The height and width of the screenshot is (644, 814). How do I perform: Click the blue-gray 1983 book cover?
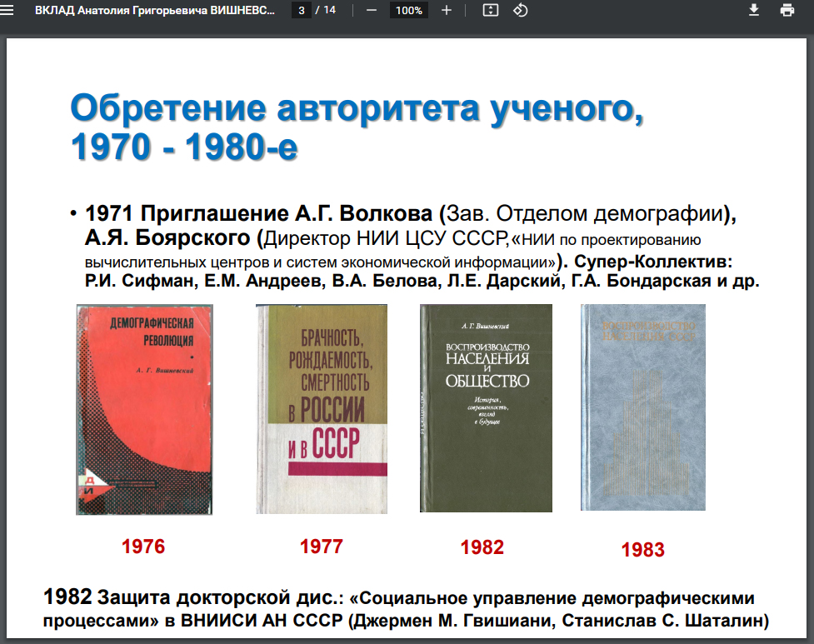[x=642, y=407]
